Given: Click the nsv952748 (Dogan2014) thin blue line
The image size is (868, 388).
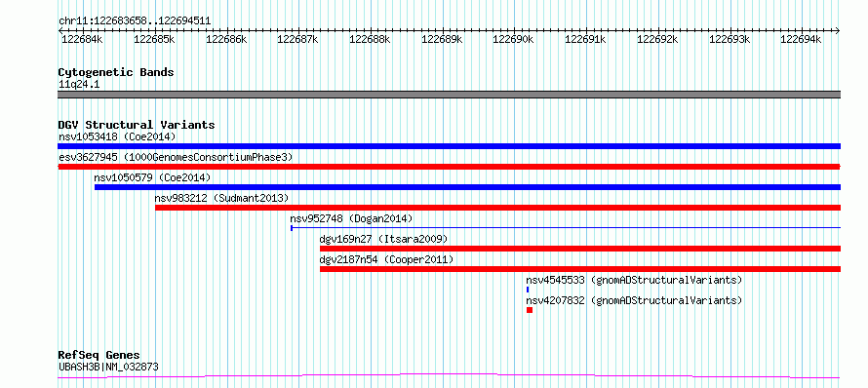Looking at the screenshot, I should pos(566,227).
